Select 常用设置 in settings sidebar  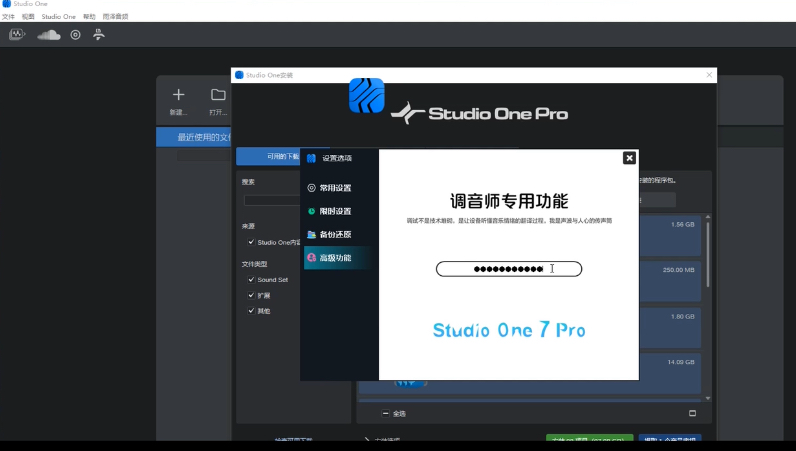coord(334,188)
